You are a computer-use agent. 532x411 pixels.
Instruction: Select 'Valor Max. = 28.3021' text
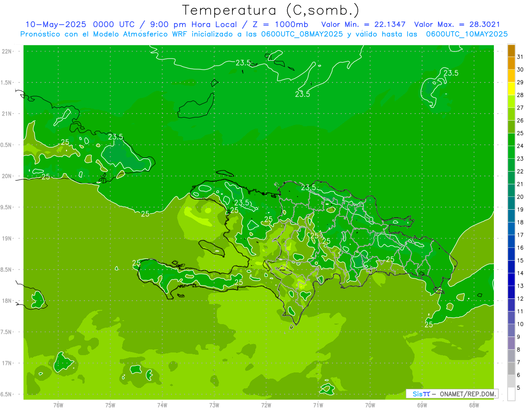(x=457, y=24)
